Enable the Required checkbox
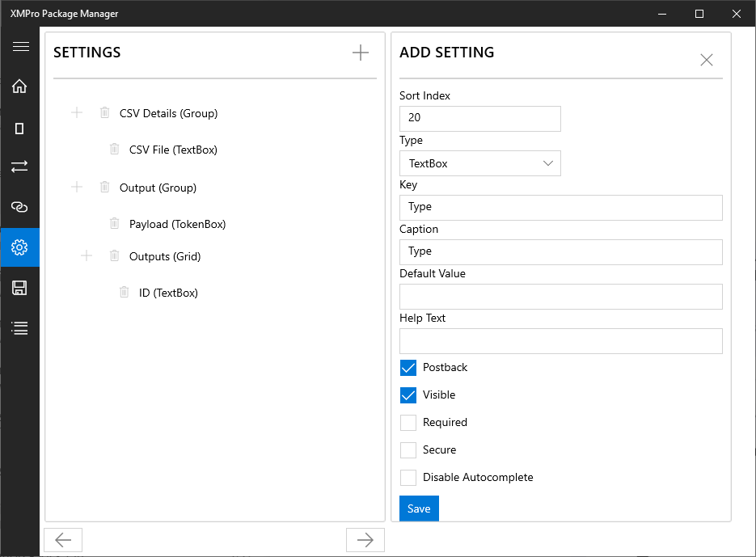 pos(408,422)
